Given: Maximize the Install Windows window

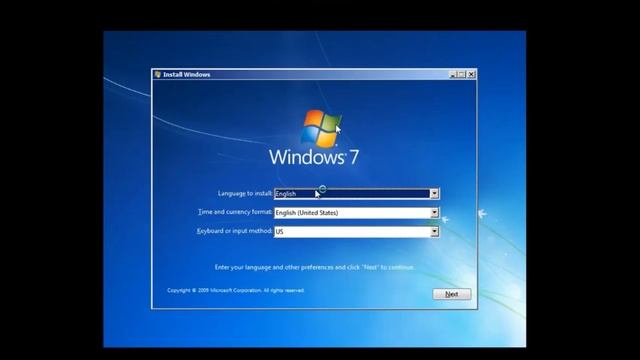Looking at the screenshot, I should tap(462, 74).
